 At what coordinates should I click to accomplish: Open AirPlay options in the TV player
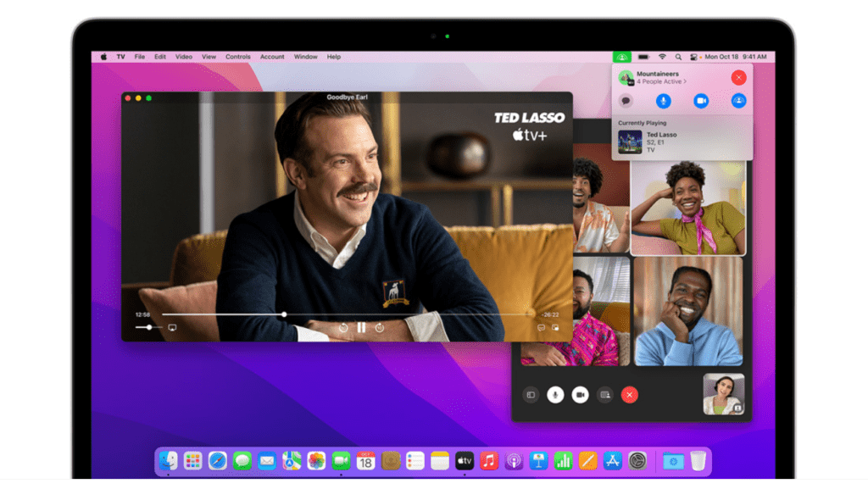(172, 328)
